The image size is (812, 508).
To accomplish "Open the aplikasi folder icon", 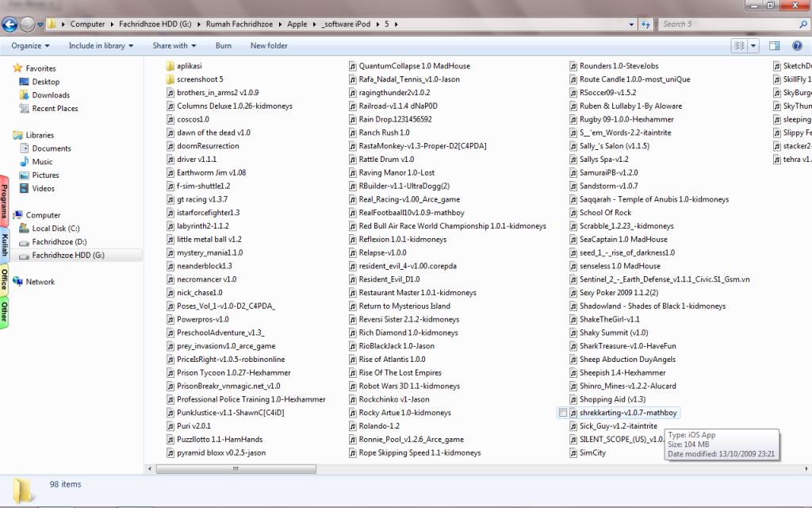I will (170, 66).
